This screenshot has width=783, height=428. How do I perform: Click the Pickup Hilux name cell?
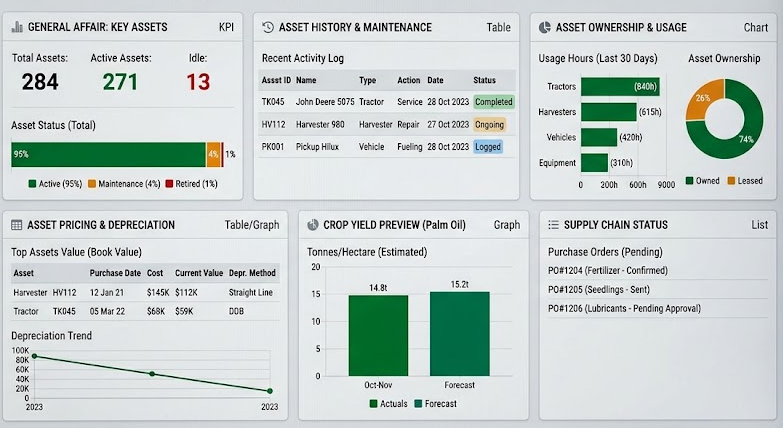pyautogui.click(x=317, y=147)
